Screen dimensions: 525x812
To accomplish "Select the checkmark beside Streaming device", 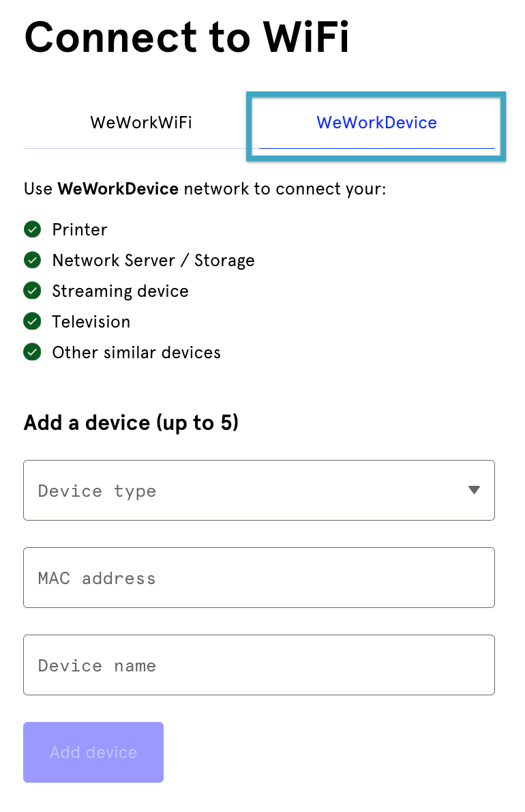I will [x=32, y=291].
